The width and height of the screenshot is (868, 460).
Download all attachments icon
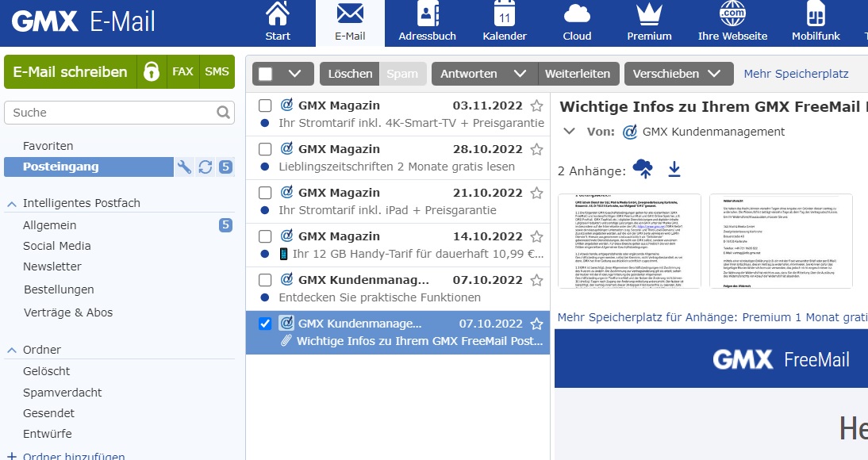674,169
